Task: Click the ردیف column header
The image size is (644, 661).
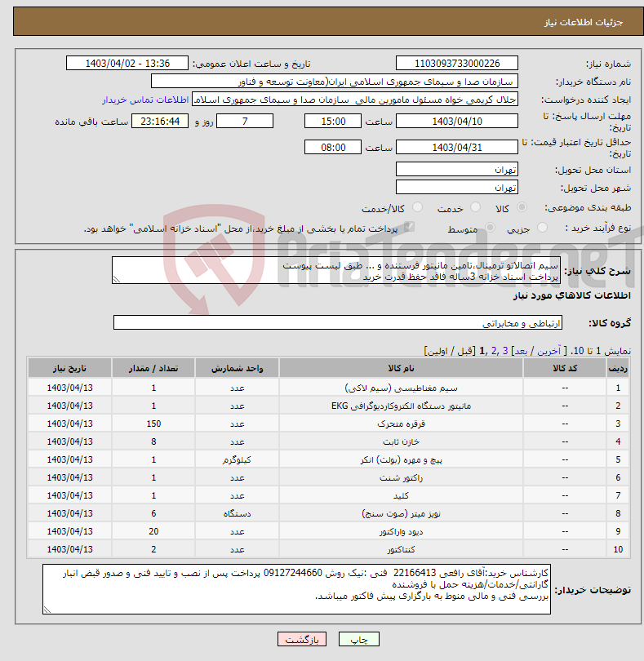Action: pos(618,368)
